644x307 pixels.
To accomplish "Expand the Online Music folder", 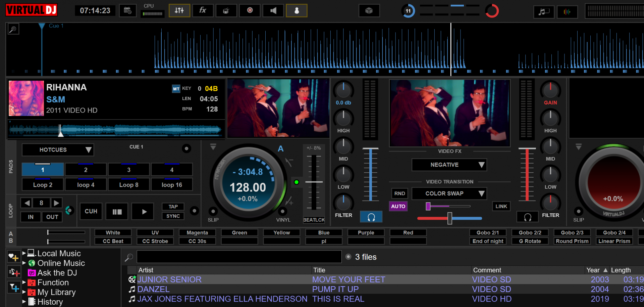I will pyautogui.click(x=24, y=263).
